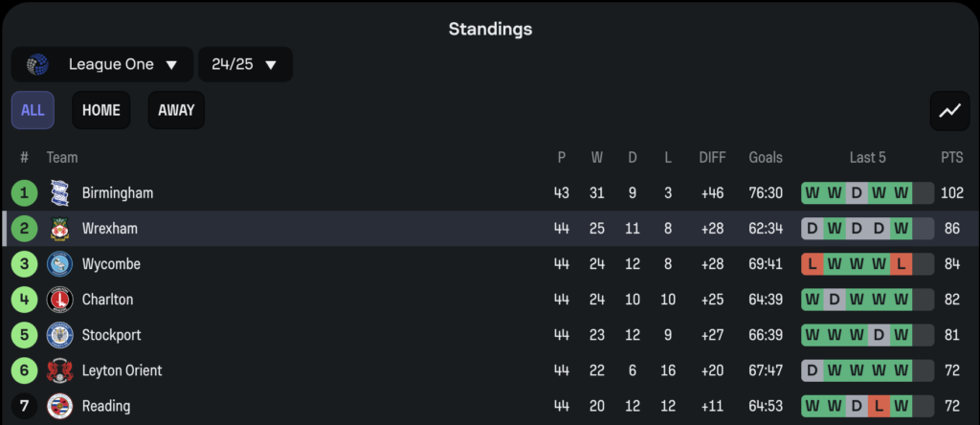Image resolution: width=980 pixels, height=425 pixels.
Task: Click the Reading club crest icon
Action: click(60, 407)
